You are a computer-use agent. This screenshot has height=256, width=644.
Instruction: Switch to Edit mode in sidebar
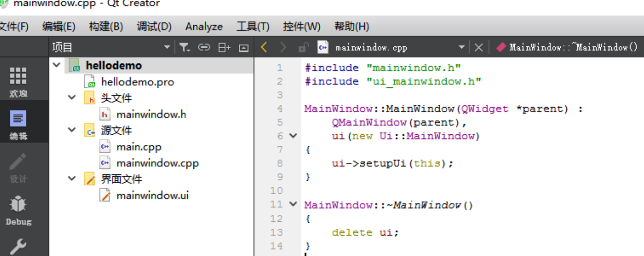[x=18, y=124]
